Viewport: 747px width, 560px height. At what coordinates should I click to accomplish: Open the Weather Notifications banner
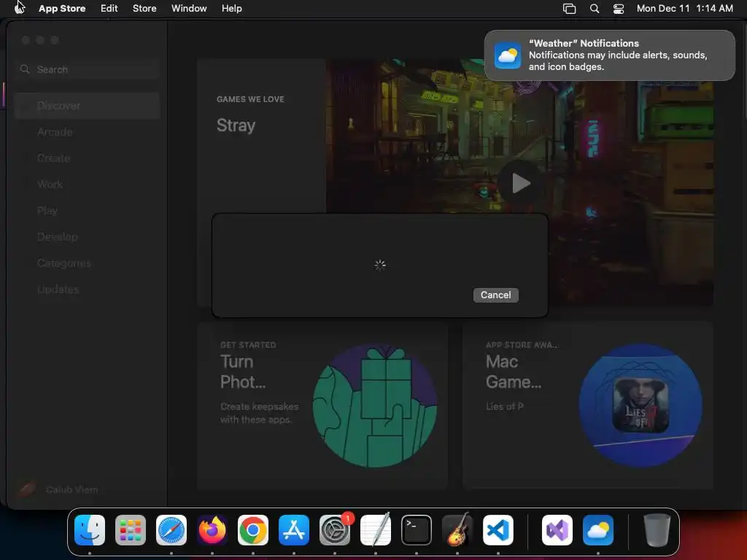[x=610, y=55]
